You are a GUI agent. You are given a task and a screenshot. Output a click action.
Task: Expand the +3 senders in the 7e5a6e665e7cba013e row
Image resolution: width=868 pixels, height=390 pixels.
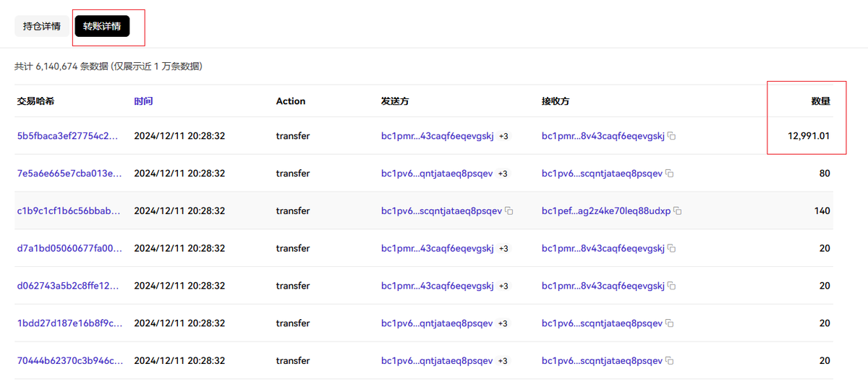pyautogui.click(x=503, y=174)
